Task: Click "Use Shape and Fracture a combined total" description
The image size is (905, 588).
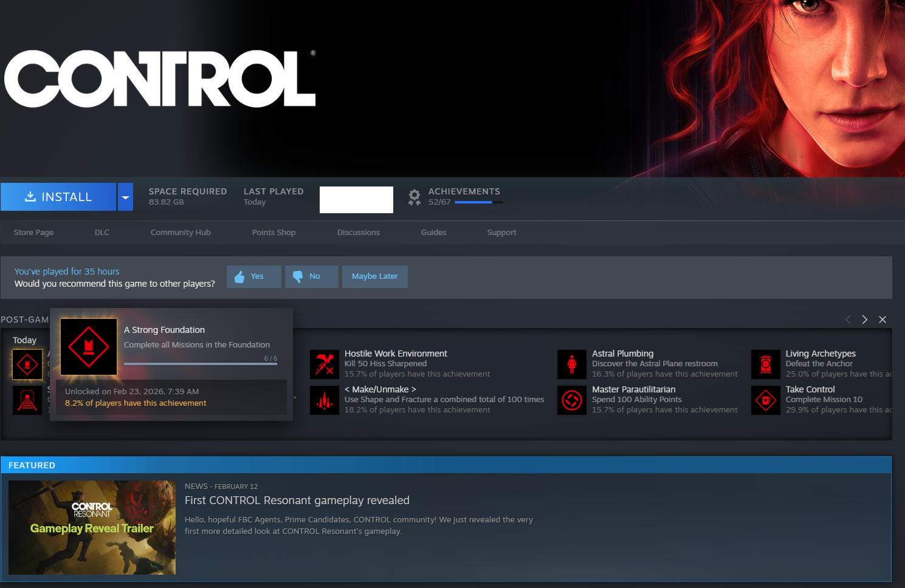Action: coord(444,400)
